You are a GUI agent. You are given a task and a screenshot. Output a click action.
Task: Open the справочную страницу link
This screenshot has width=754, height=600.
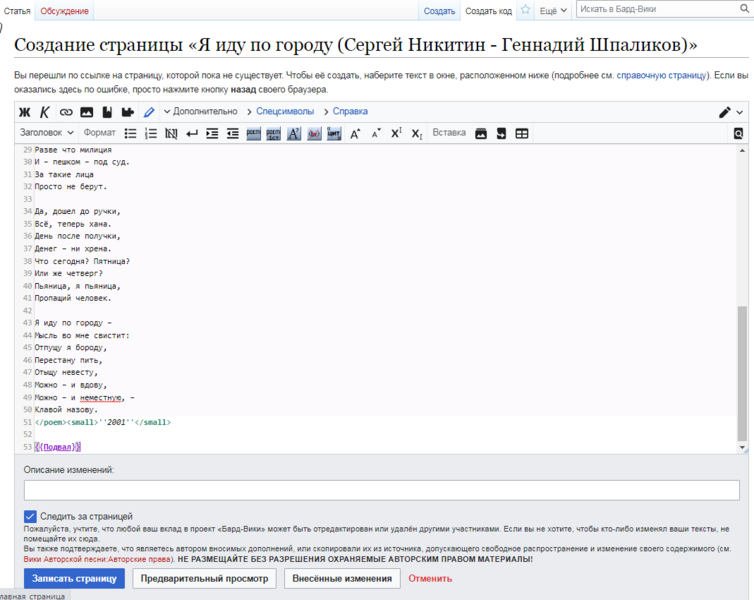(x=662, y=75)
